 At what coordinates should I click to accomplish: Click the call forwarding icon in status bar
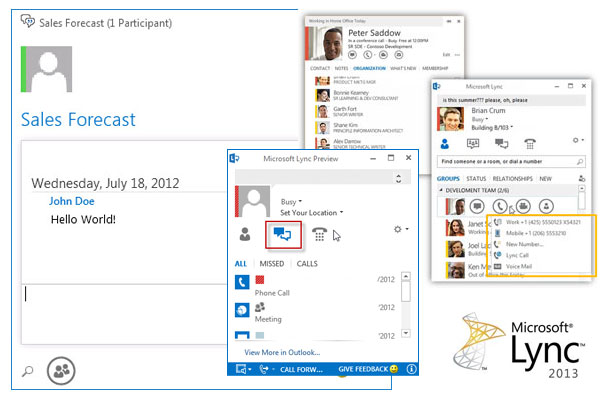pyautogui.click(x=264, y=369)
